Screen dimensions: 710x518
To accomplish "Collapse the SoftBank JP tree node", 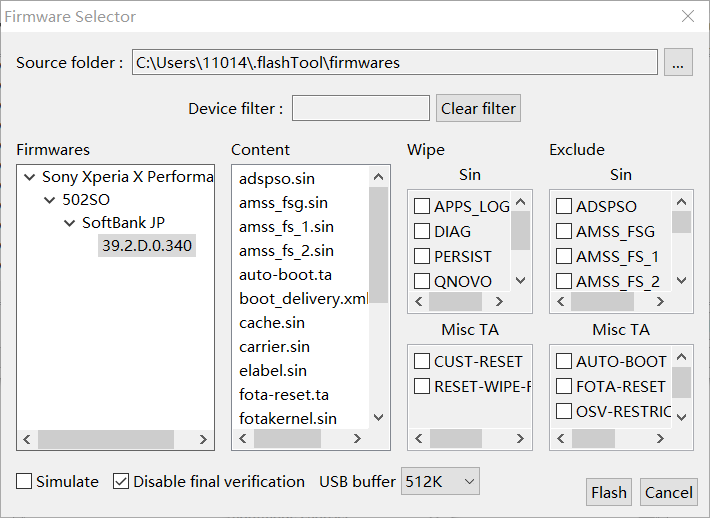I will (x=69, y=223).
